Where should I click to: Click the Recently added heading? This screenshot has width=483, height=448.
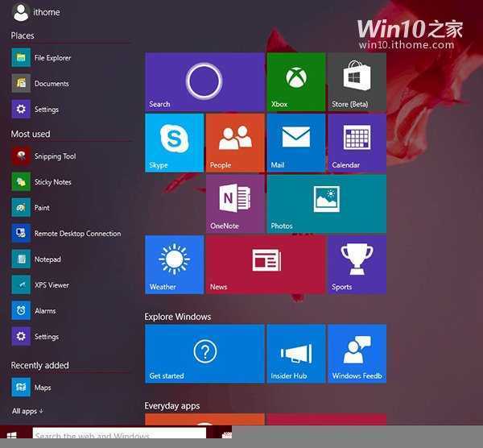(x=39, y=365)
